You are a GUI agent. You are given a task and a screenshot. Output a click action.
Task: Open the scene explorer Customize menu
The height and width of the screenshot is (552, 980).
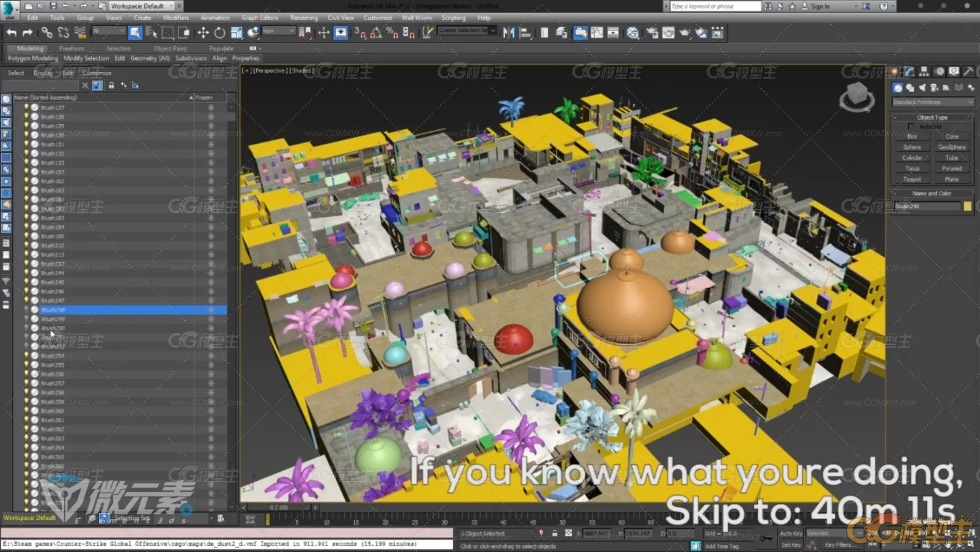(97, 73)
